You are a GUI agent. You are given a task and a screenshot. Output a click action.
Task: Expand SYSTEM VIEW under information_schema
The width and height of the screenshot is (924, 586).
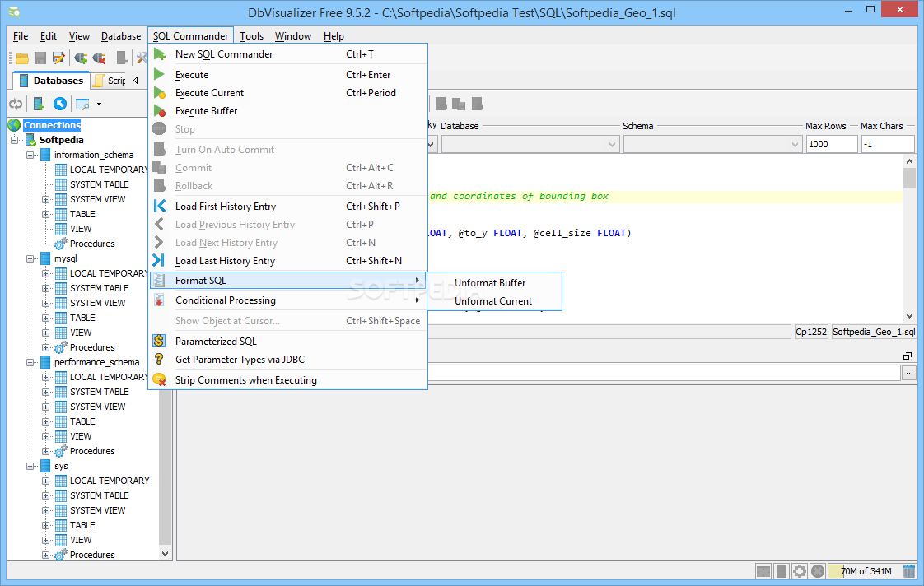pos(45,200)
